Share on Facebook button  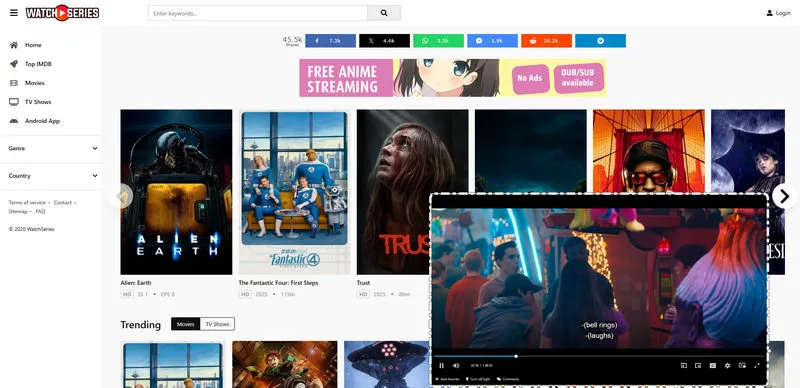331,41
